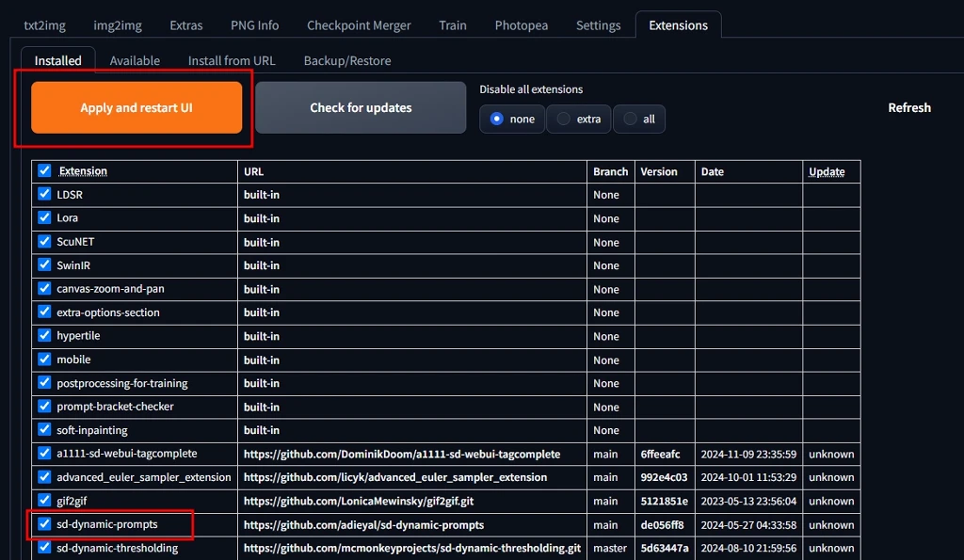This screenshot has height=560, width=964.
Task: Toggle the gif2gif extension checkbox
Action: click(44, 501)
